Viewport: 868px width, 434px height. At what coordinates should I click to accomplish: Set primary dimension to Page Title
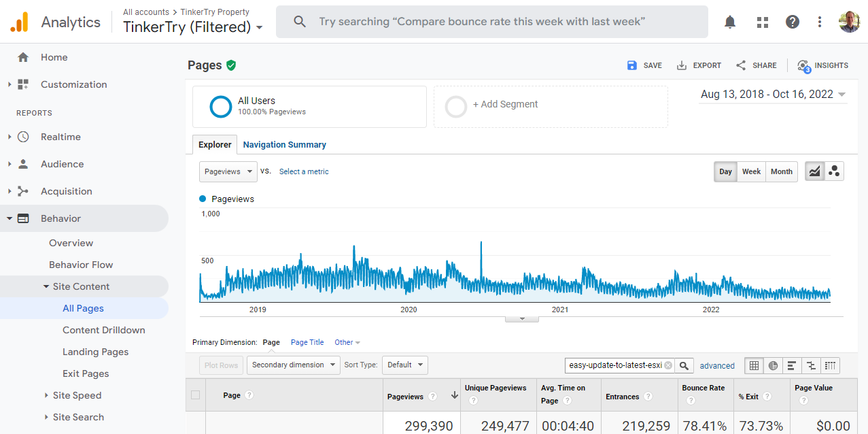[x=307, y=342]
